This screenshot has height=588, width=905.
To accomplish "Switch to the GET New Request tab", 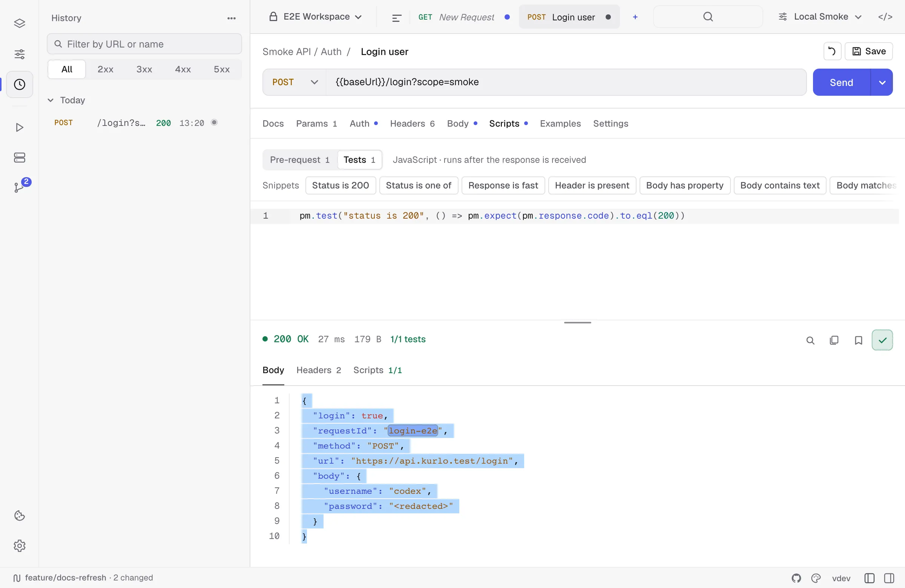I will [x=464, y=17].
